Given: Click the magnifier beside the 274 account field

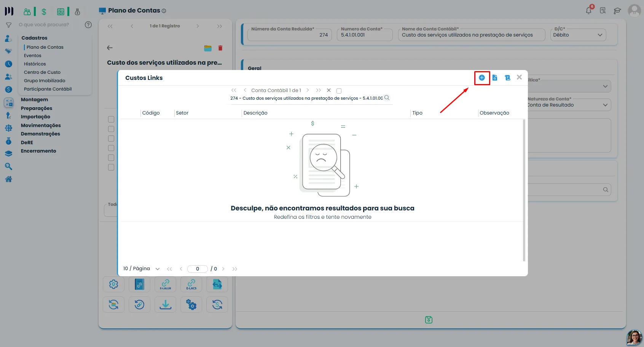Looking at the screenshot, I should point(387,98).
